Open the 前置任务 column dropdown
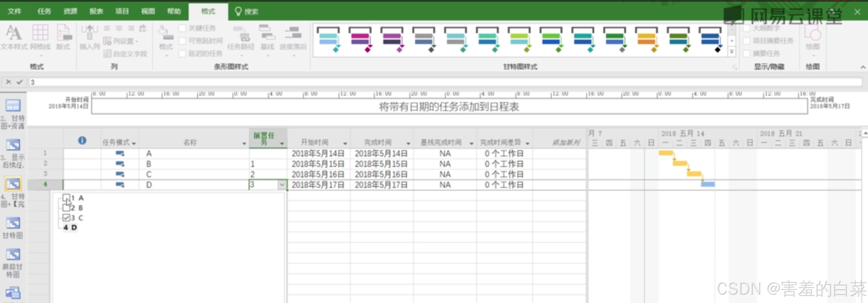 point(282,143)
